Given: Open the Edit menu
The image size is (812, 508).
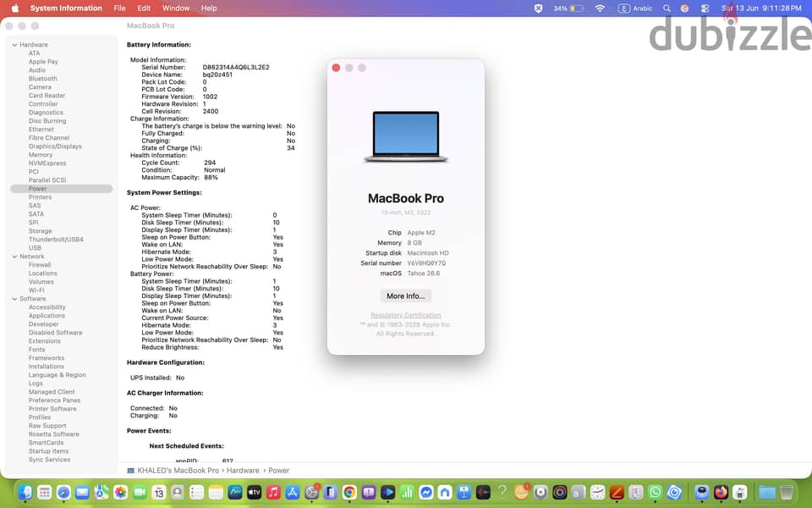Looking at the screenshot, I should pos(144,8).
